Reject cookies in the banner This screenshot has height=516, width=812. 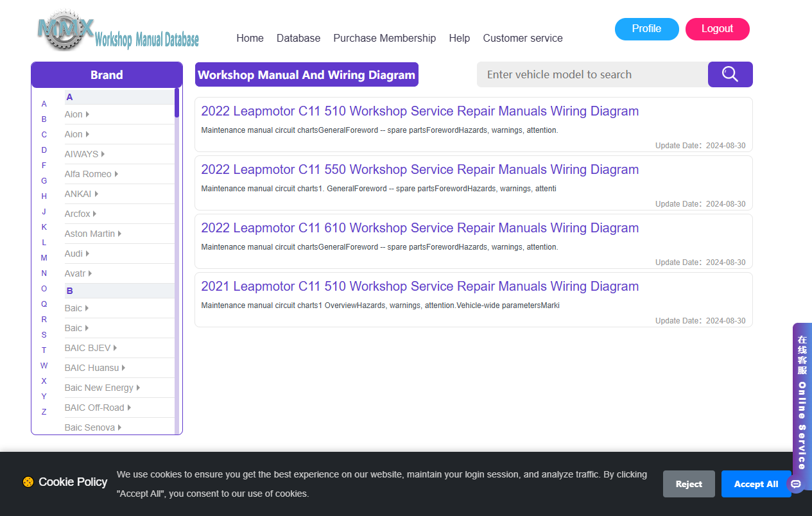point(689,484)
